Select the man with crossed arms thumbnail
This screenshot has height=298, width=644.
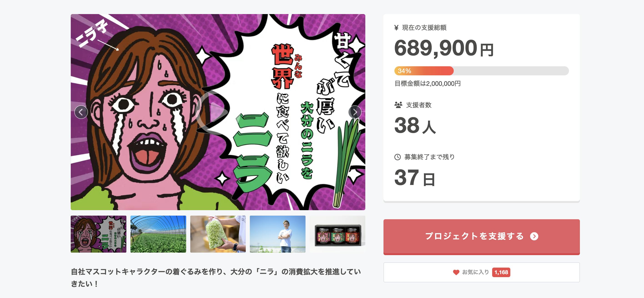tap(278, 234)
